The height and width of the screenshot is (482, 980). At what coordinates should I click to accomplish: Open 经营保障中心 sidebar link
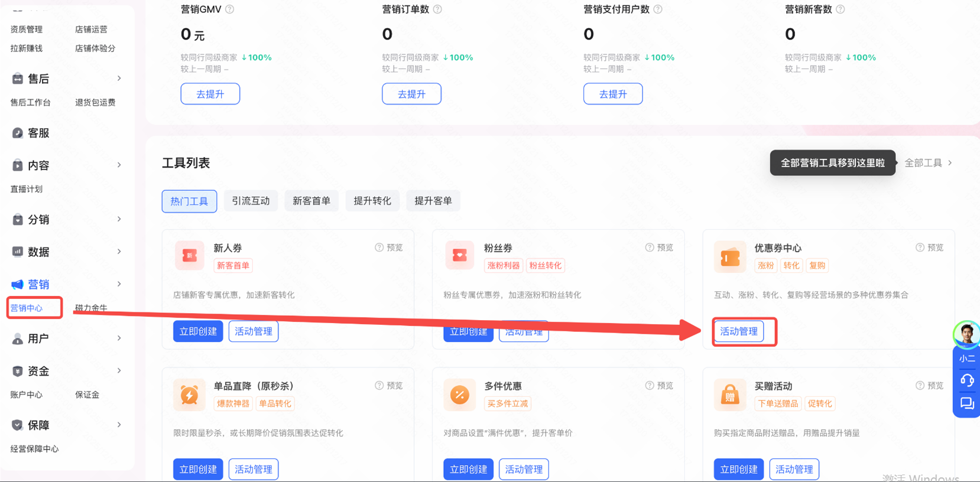coord(34,450)
